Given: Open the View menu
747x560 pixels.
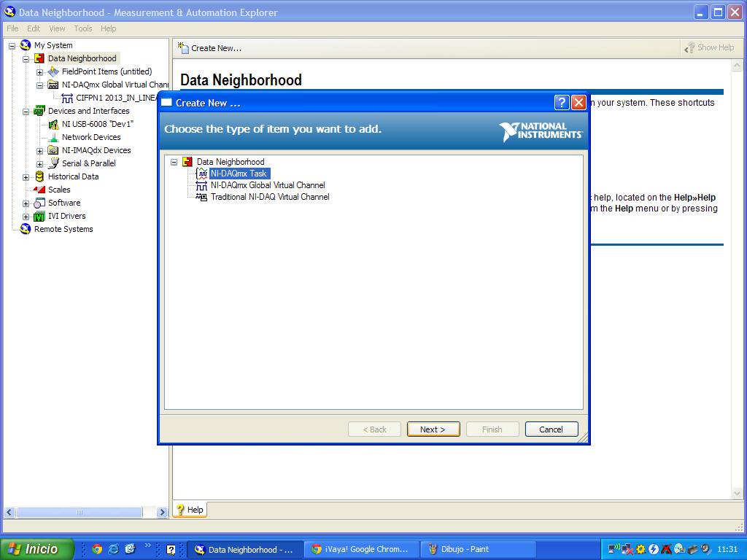Looking at the screenshot, I should pos(57,28).
